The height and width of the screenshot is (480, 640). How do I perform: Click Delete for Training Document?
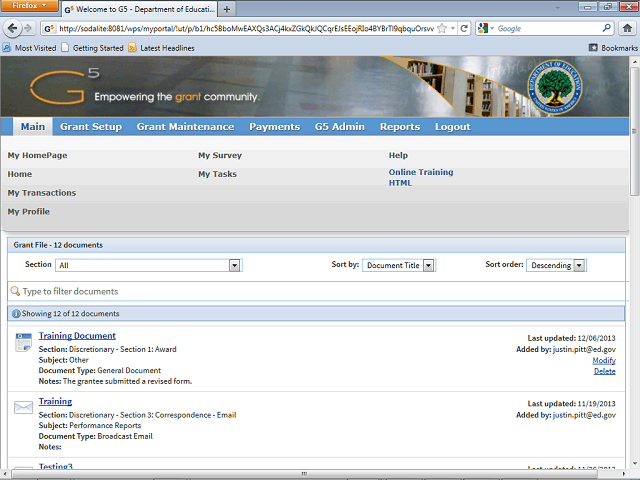coord(604,371)
